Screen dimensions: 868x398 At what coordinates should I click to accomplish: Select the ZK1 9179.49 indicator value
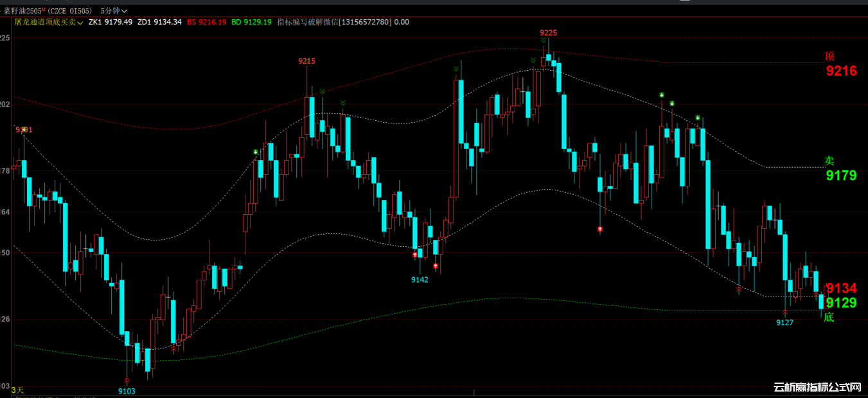pos(111,22)
